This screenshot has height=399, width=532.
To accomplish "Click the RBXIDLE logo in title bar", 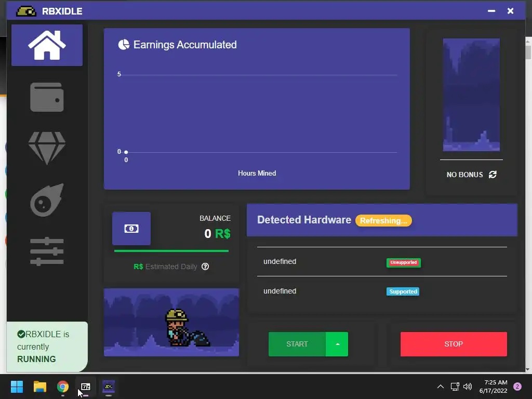I will pos(26,11).
